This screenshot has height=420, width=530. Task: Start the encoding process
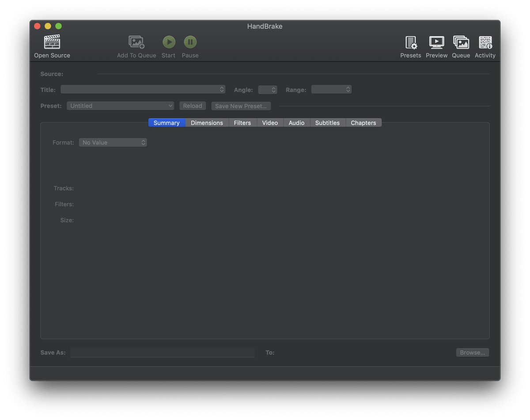click(168, 42)
